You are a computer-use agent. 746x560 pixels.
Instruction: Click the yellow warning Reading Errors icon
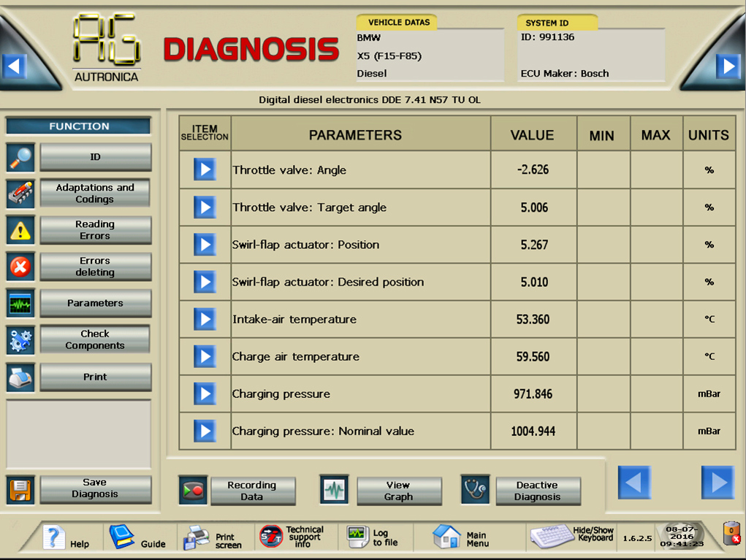[x=21, y=230]
